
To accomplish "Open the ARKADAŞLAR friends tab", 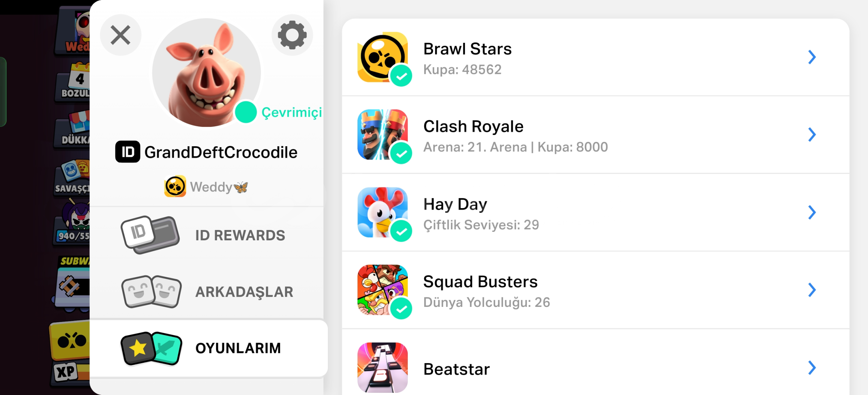I will coord(207,292).
